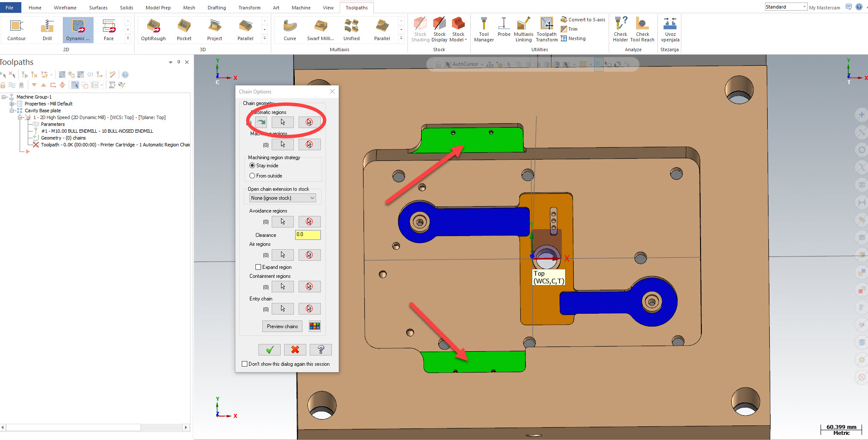Switch to the Wireframe ribbon tab
This screenshot has height=440, width=868.
65,8
